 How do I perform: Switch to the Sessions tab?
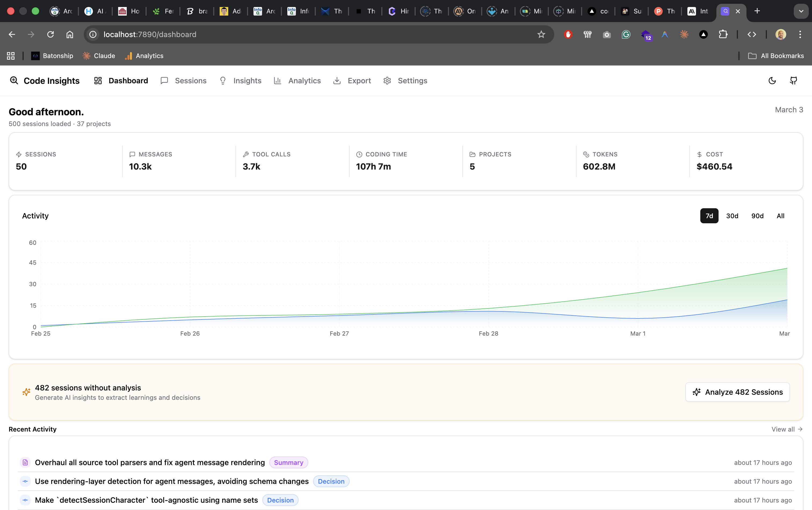coord(190,81)
